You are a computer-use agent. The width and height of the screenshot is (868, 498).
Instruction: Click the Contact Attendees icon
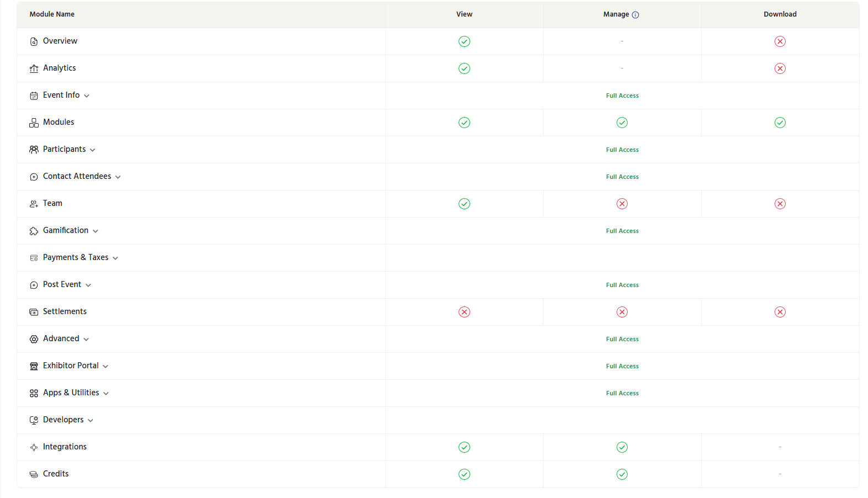(x=34, y=177)
